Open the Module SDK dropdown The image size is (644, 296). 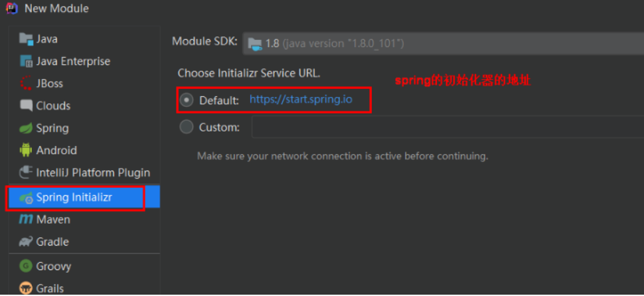443,43
